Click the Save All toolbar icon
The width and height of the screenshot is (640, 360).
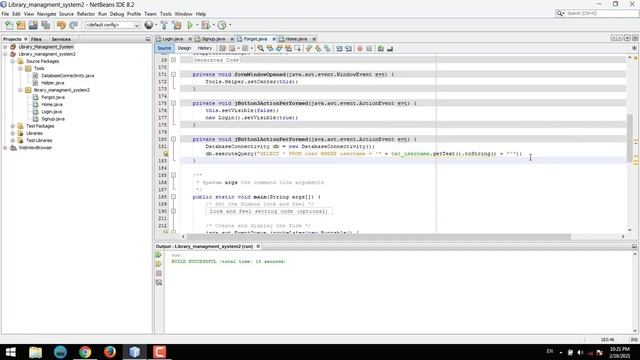coord(45,25)
